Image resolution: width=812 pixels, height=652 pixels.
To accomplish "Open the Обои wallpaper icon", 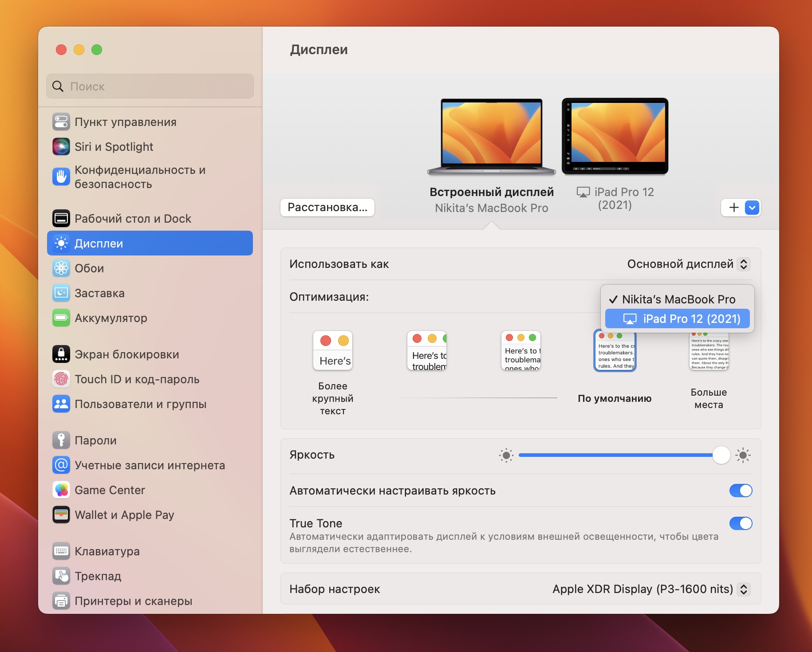I will [x=61, y=268].
